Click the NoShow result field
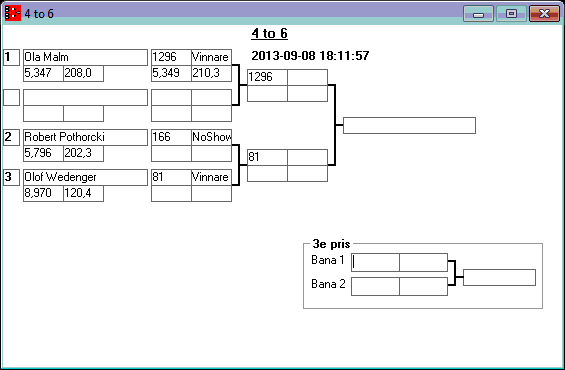The image size is (565, 370). coord(212,137)
